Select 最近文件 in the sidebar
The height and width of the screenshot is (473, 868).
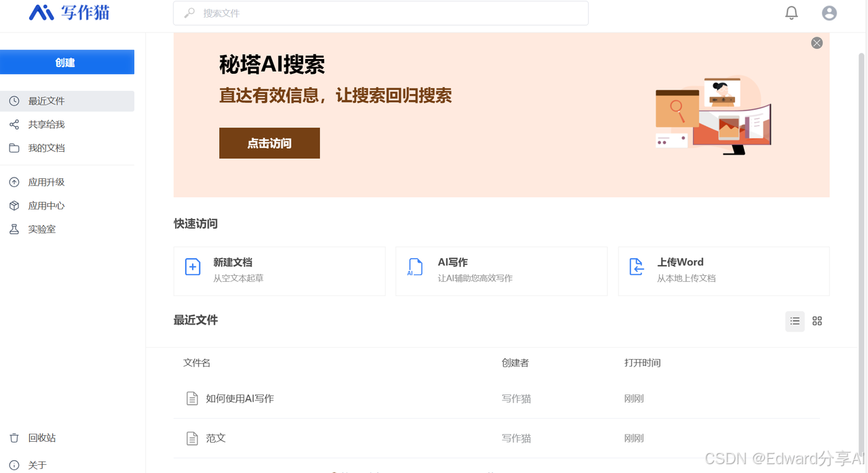[x=67, y=101]
